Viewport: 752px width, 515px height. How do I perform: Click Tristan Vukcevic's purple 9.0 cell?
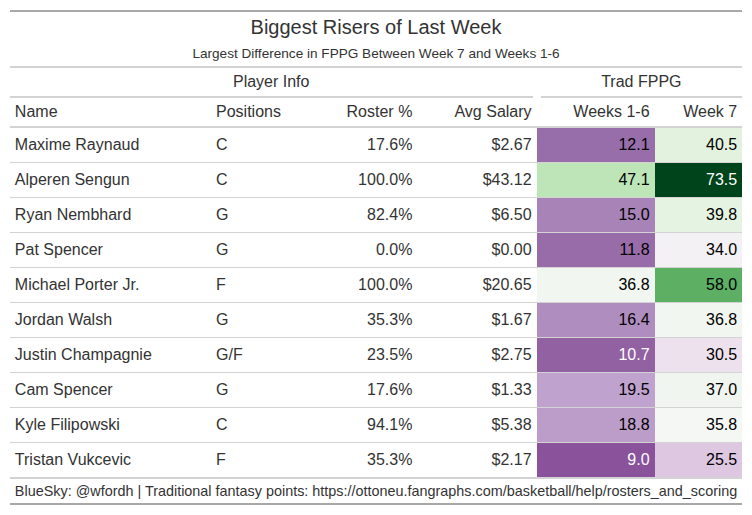pos(596,460)
